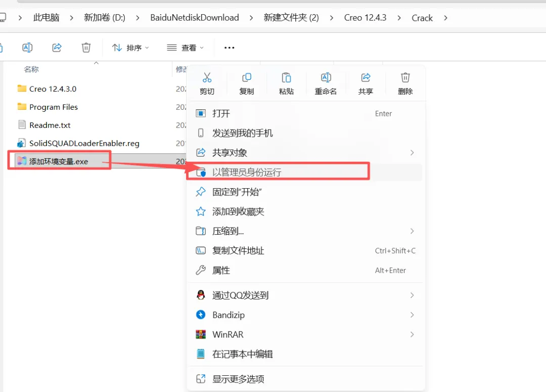Screen dimensions: 546x392
Task: Click Share (共享) in context menu
Action: coord(366,83)
